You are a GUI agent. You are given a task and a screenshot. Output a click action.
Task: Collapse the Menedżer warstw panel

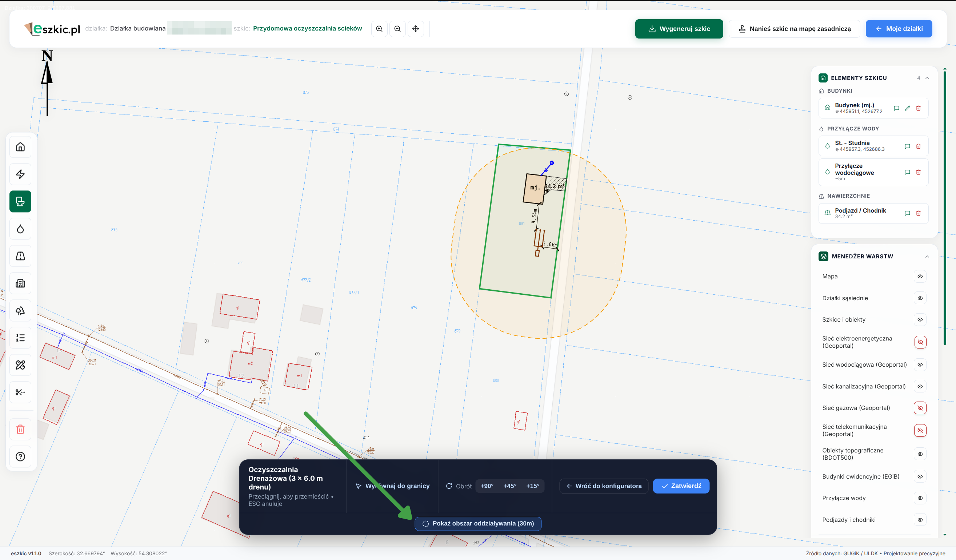pos(927,257)
